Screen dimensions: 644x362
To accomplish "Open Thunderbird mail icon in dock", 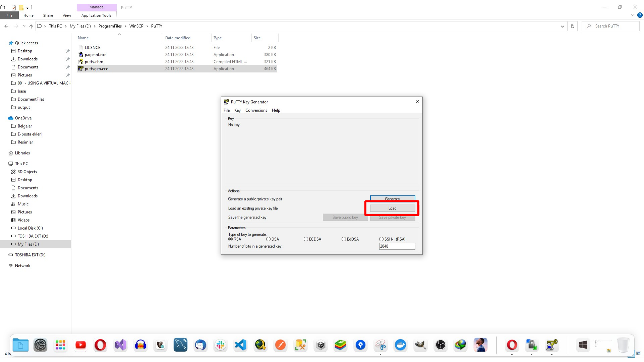I will pyautogui.click(x=200, y=345).
